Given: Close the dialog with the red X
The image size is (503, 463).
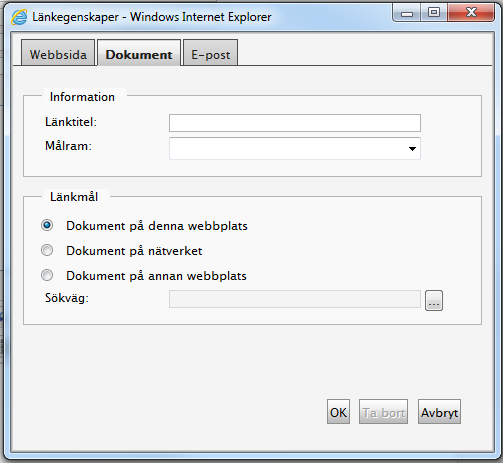Looking at the screenshot, I should pos(471,13).
